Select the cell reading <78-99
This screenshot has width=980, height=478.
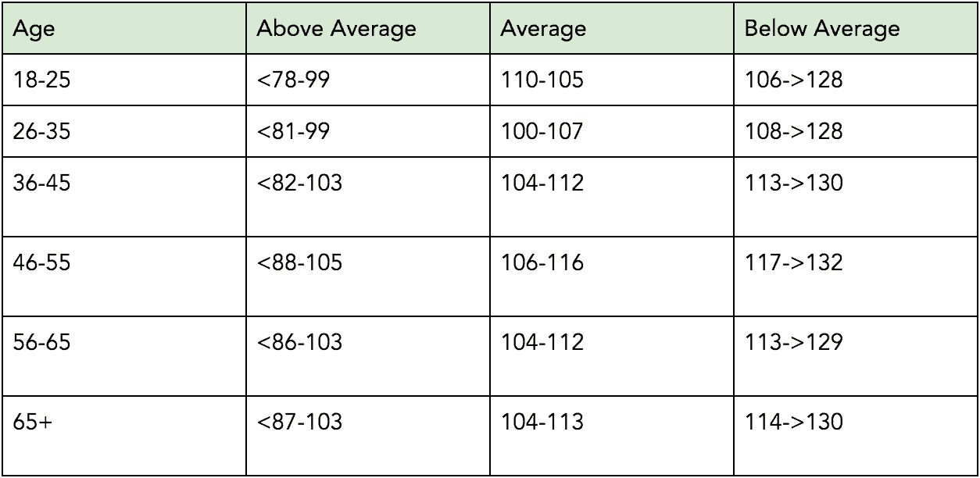click(x=368, y=80)
